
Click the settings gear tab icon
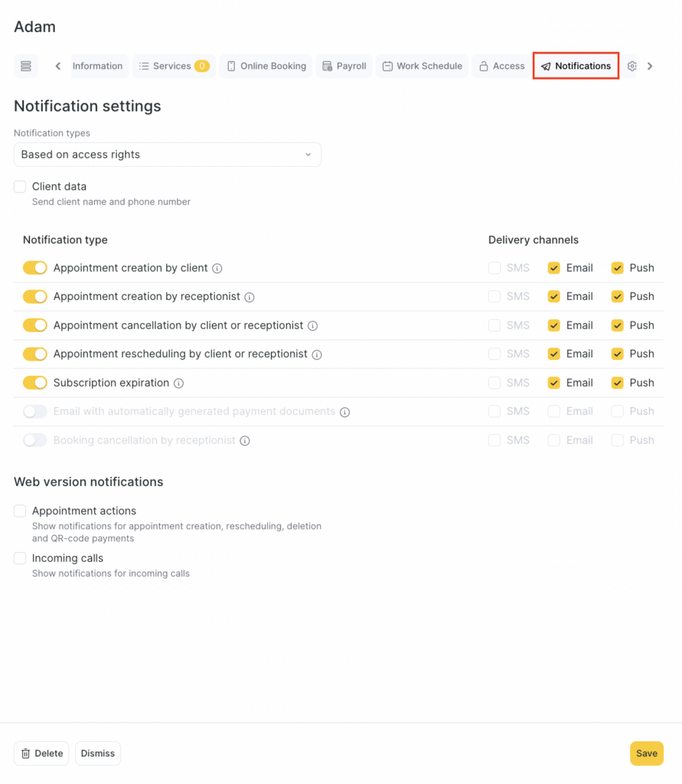click(x=631, y=67)
